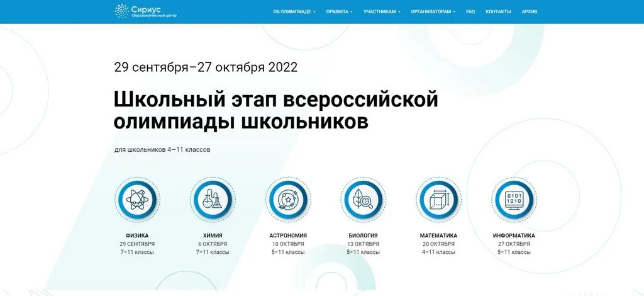
Task: Click the ХИМИЯ subject label
Action: (213, 236)
